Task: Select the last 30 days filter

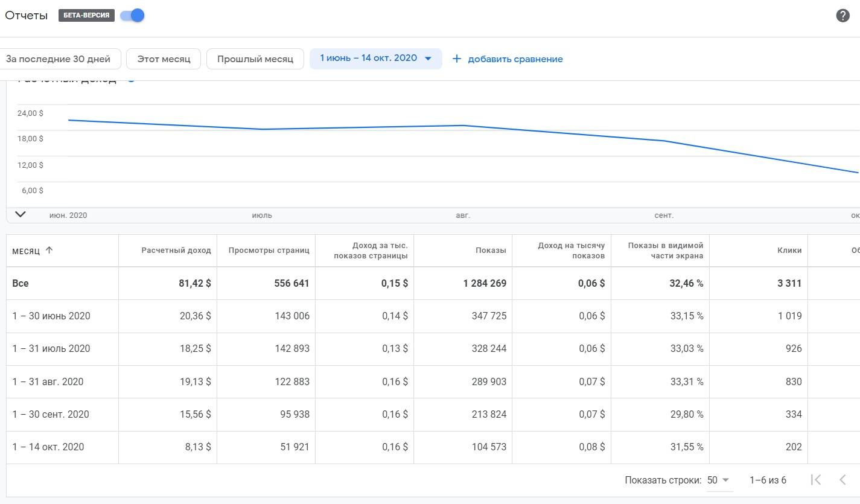Action: [x=59, y=59]
